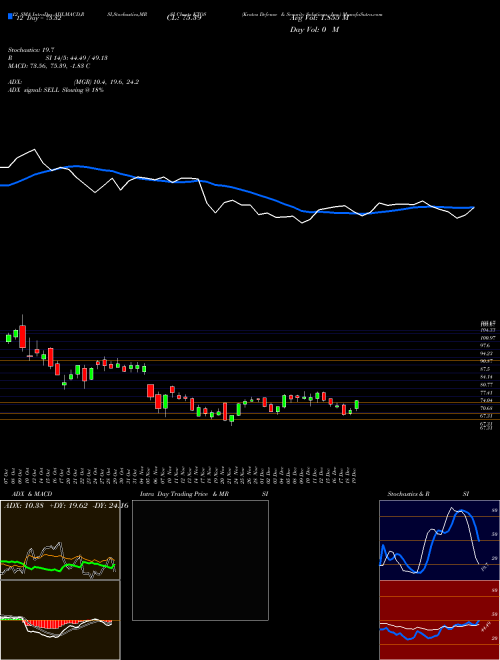Viewport: 500px width, 660px height.
Task: Click the 104.33 price axis label
Action: [487, 330]
